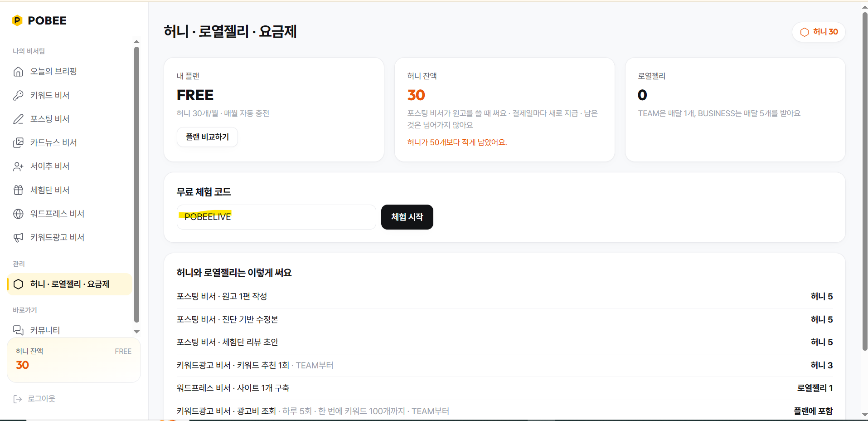Open 서이추 비서 add-user icon

18,166
